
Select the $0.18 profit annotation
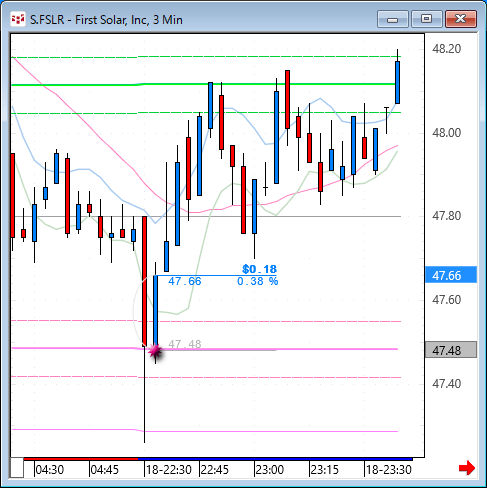coord(259,269)
